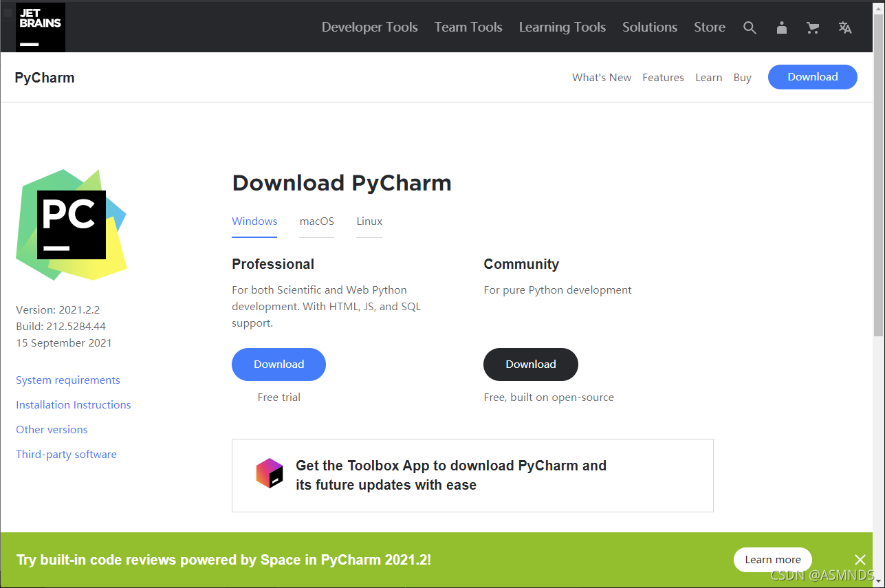Image resolution: width=885 pixels, height=588 pixels.
Task: Click the Community heading
Action: tap(521, 264)
